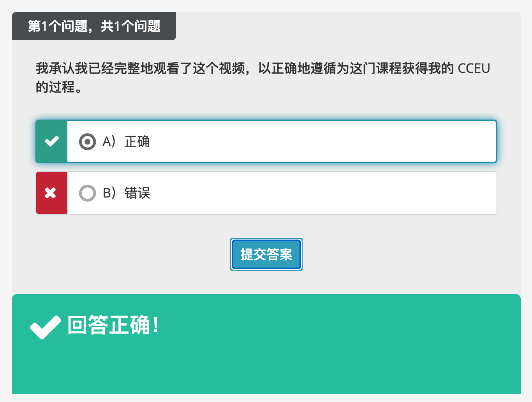The height and width of the screenshot is (402, 532).
Task: Click the green checkmark icon beside option A
Action: (51, 141)
